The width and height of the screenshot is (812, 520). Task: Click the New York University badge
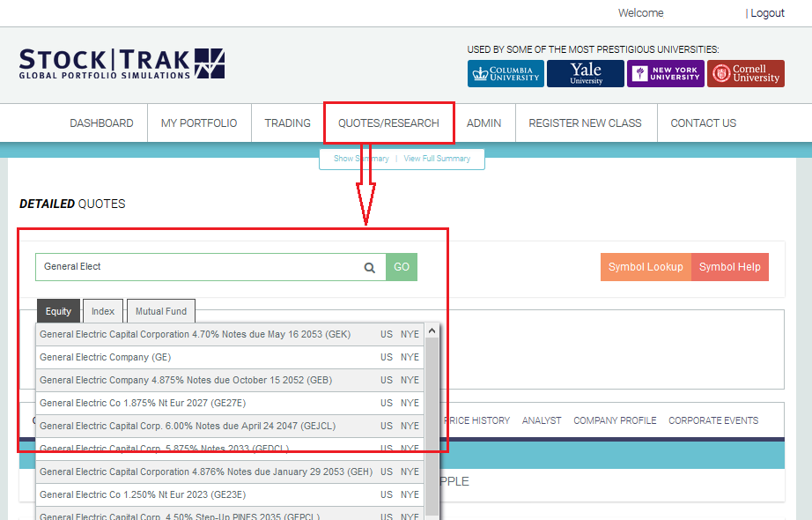[666, 74]
